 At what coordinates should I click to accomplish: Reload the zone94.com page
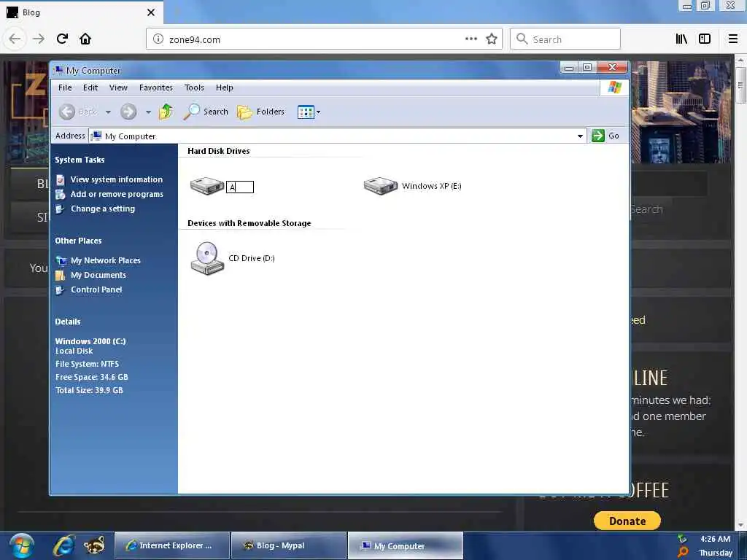[62, 39]
